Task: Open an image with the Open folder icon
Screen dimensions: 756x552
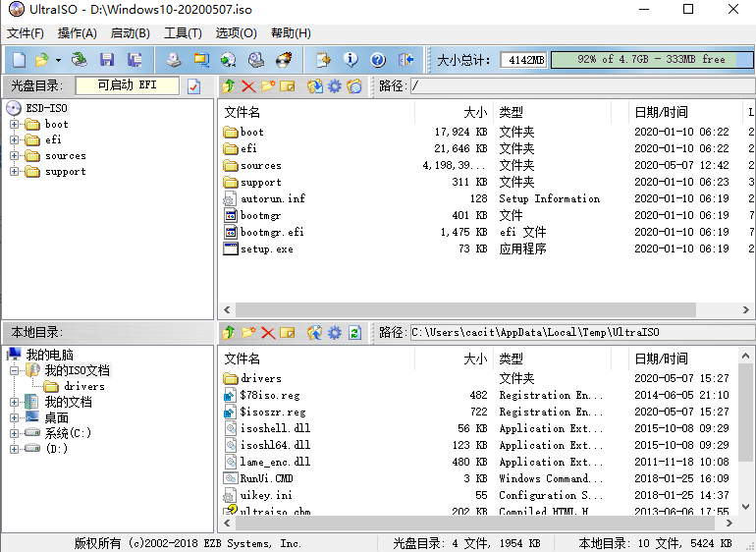Action: pos(42,60)
